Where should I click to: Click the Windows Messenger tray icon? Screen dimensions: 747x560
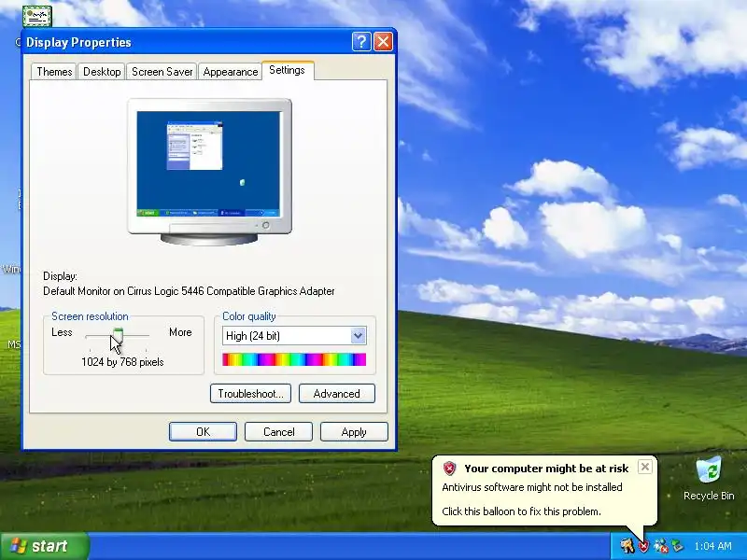click(x=661, y=546)
